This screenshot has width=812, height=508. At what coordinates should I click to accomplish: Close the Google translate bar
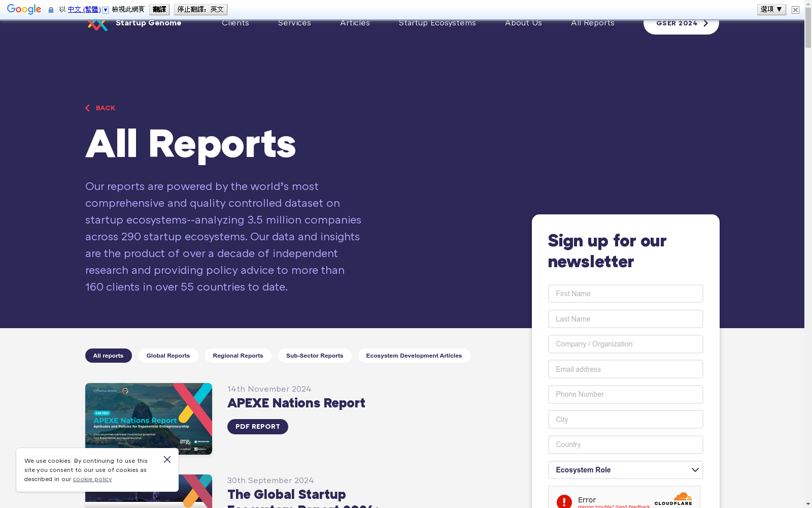[795, 10]
